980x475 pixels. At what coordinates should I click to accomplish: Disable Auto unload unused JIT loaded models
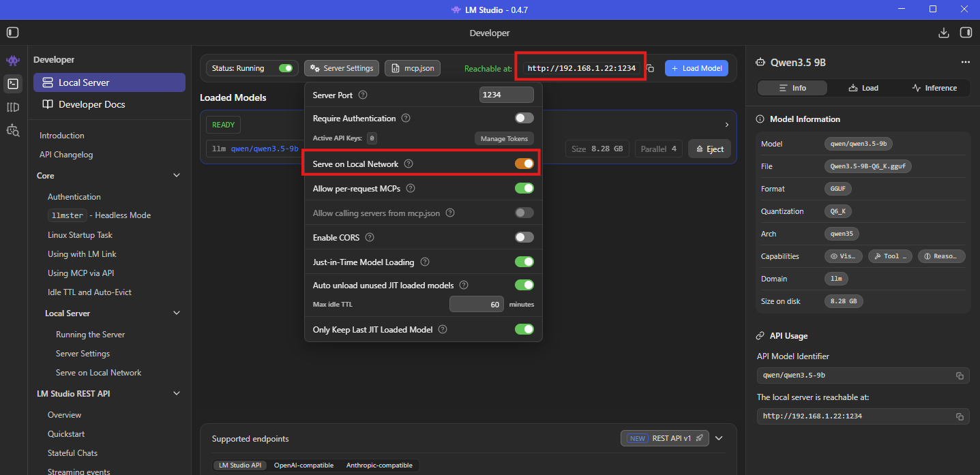pos(524,285)
